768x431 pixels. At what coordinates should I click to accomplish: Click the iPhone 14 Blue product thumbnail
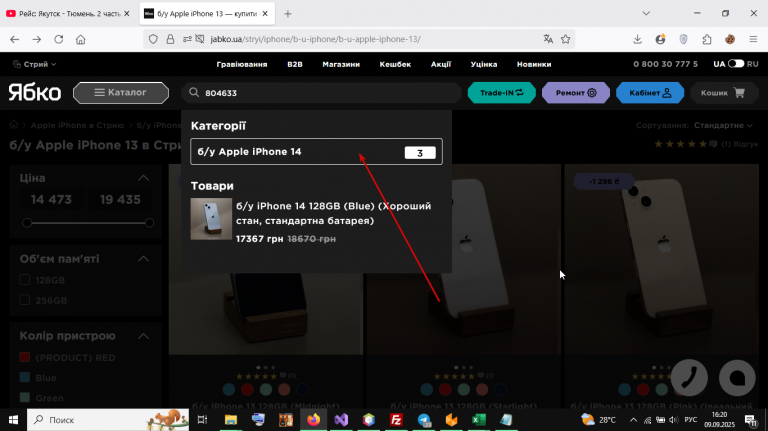[x=211, y=218]
